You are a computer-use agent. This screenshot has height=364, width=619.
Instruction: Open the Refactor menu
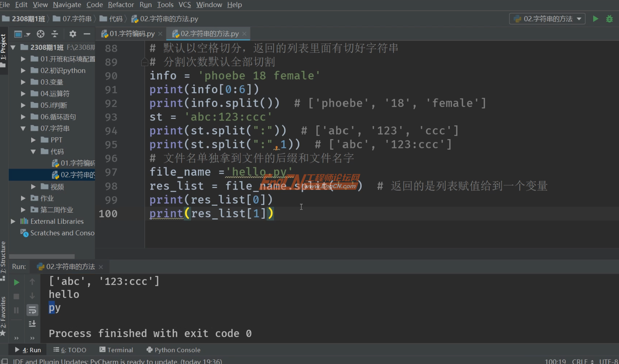(x=121, y=5)
